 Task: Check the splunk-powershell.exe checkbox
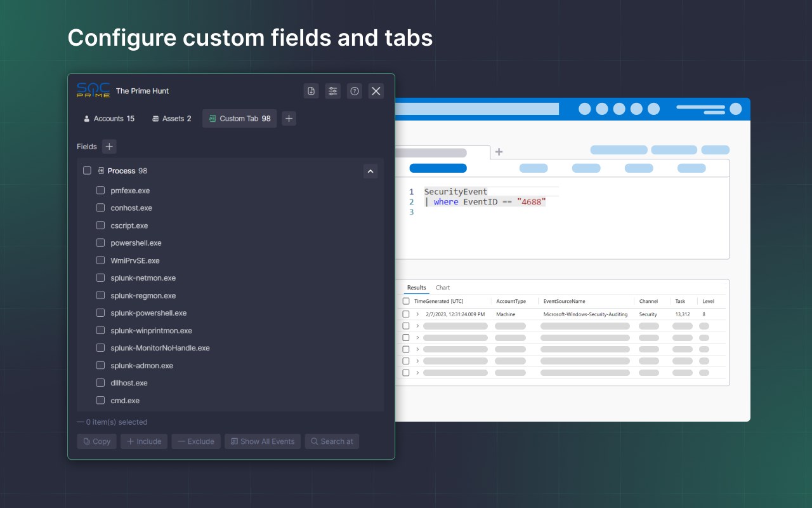pyautogui.click(x=100, y=312)
